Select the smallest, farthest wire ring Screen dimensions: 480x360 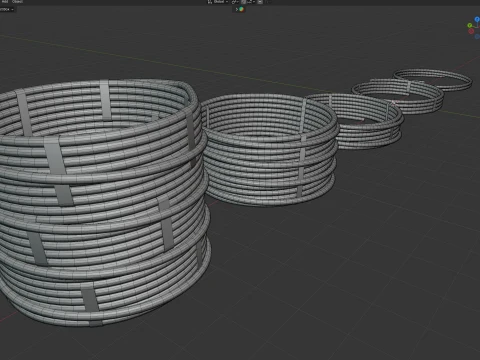433,79
